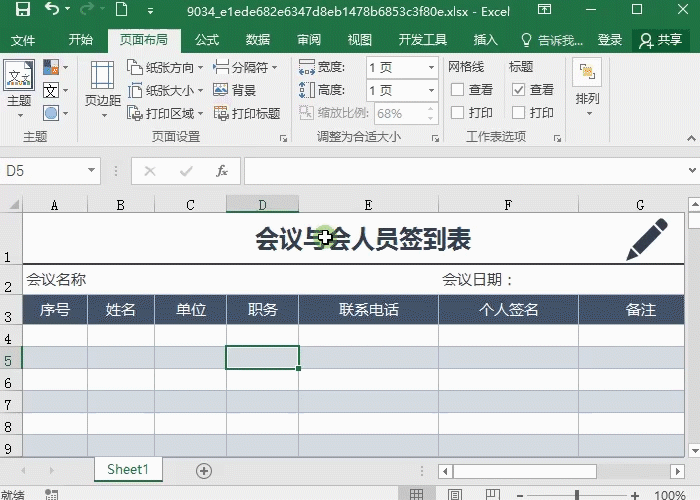Open the 页面设置 dialog launcher
700x500 pixels.
283,138
